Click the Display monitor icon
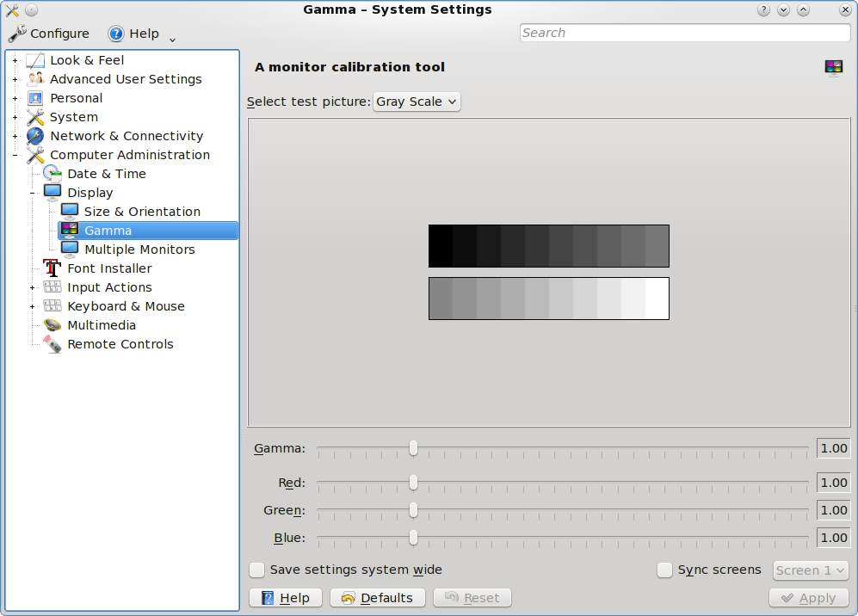This screenshot has height=616, width=858. (x=52, y=193)
